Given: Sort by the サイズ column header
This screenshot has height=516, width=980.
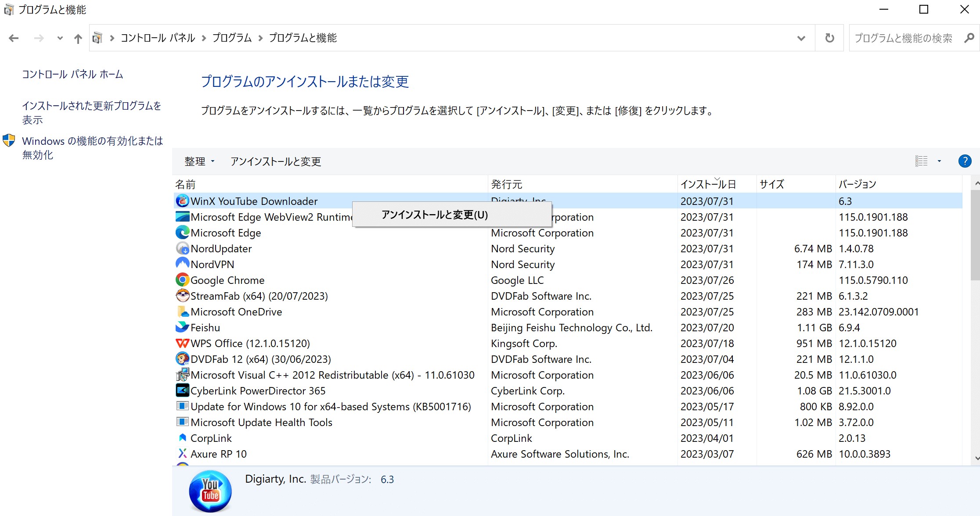Looking at the screenshot, I should (x=796, y=184).
